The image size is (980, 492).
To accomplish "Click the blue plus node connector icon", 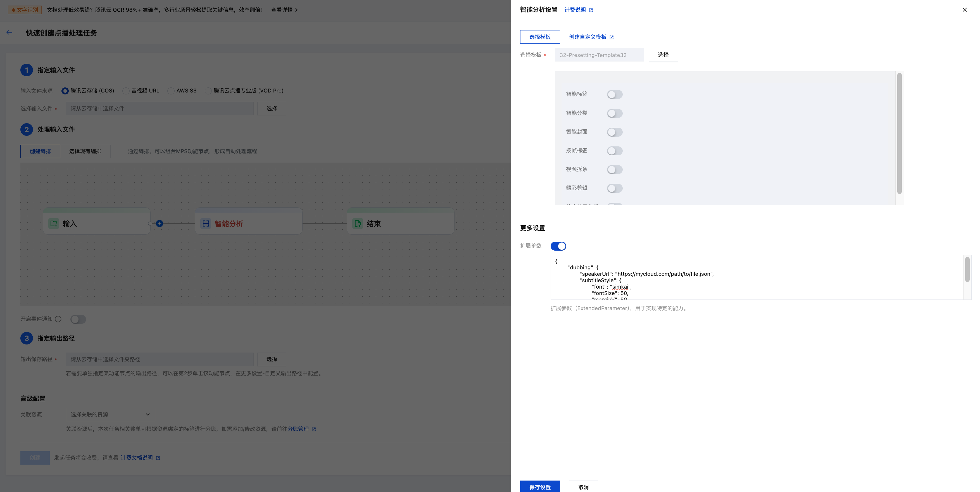I will pyautogui.click(x=160, y=224).
